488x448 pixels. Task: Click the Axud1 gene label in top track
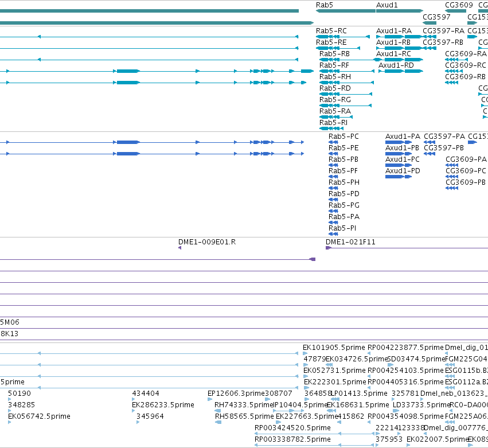click(x=387, y=5)
